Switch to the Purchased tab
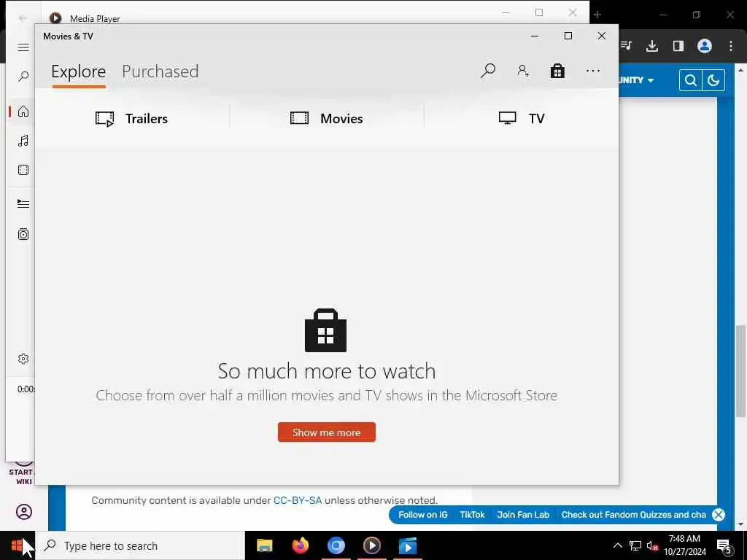This screenshot has height=560, width=747. tap(160, 71)
